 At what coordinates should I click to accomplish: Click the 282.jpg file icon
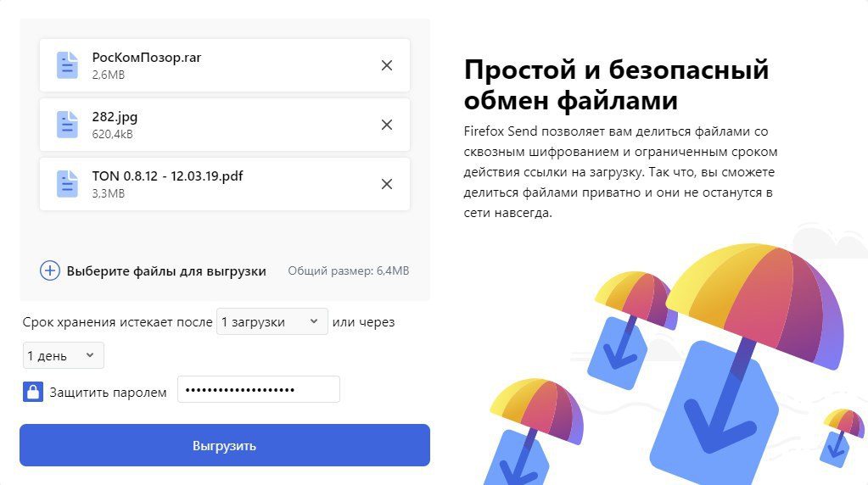click(67, 125)
